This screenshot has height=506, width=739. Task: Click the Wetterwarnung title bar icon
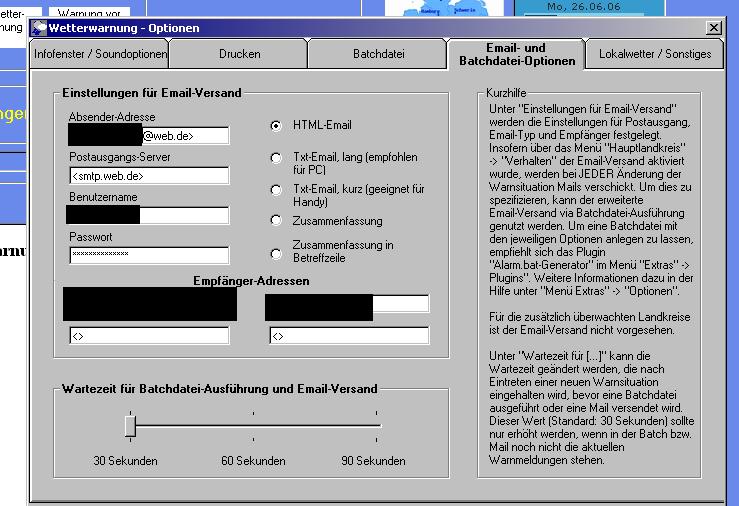[39, 27]
